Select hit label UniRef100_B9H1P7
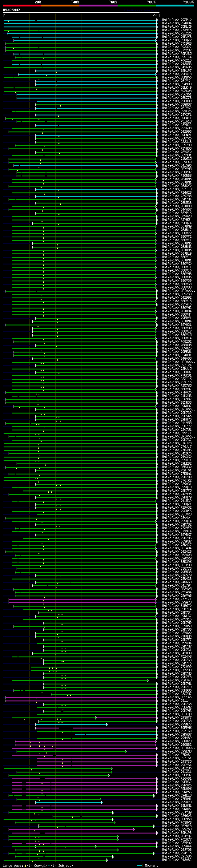The width and height of the screenshot is (197, 868). point(177,71)
